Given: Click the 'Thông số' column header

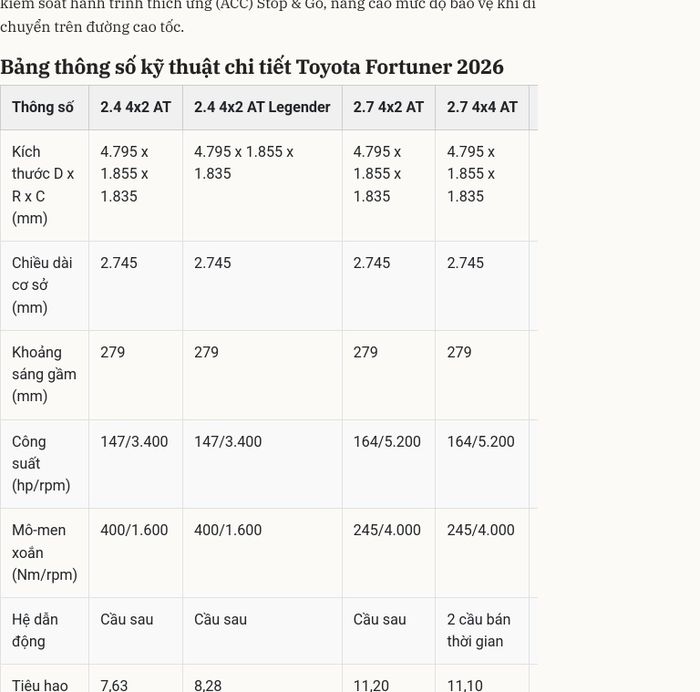Looking at the screenshot, I should tap(43, 107).
